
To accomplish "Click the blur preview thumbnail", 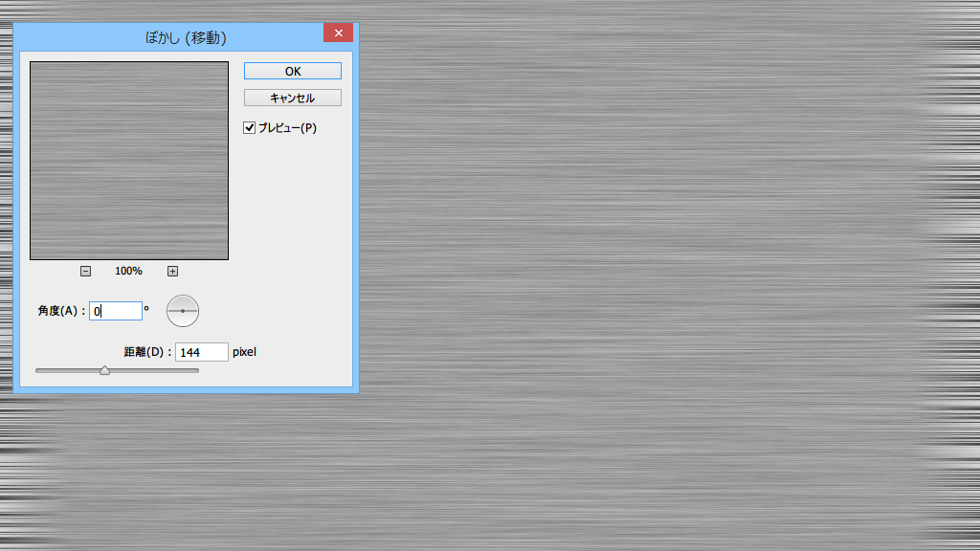I will (x=129, y=161).
